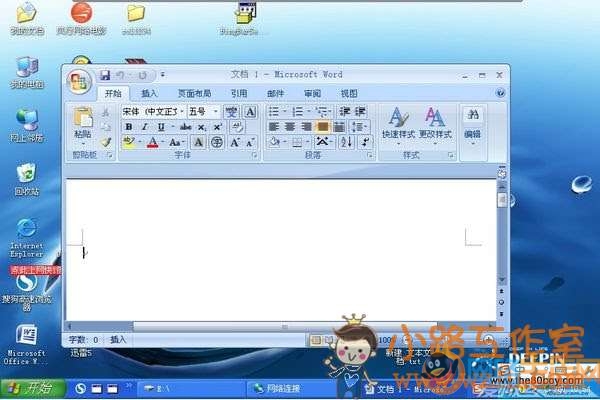The image size is (600, 400).
Task: Shrink font size with small A
Action: click(x=250, y=143)
